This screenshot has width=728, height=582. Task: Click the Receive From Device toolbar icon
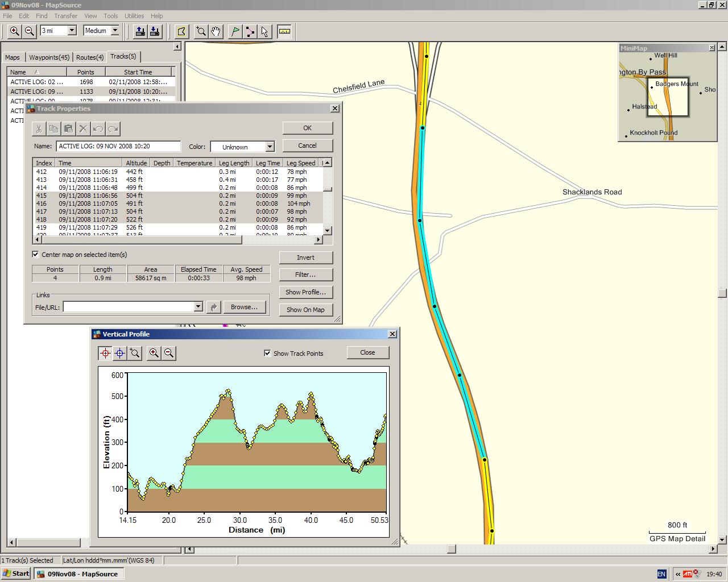click(x=155, y=31)
